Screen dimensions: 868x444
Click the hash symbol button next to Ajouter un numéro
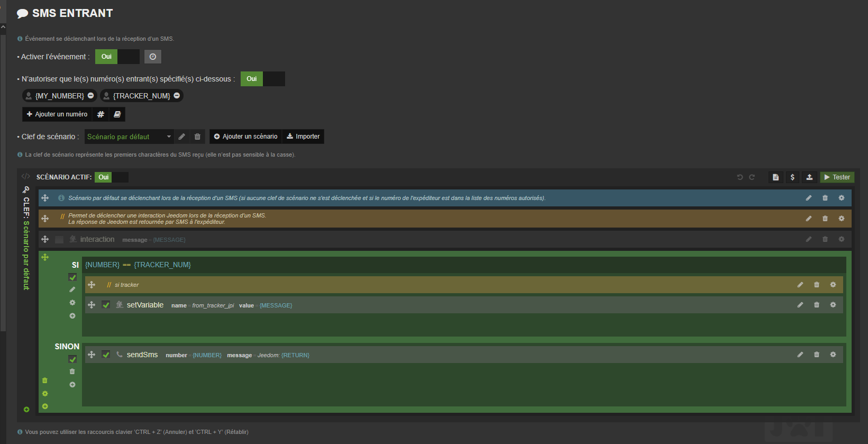click(x=100, y=114)
